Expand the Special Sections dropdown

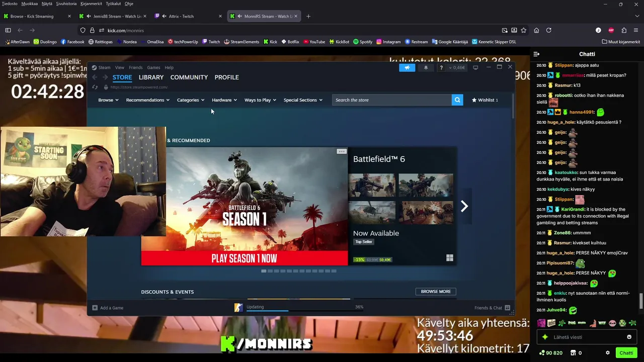[x=303, y=100]
